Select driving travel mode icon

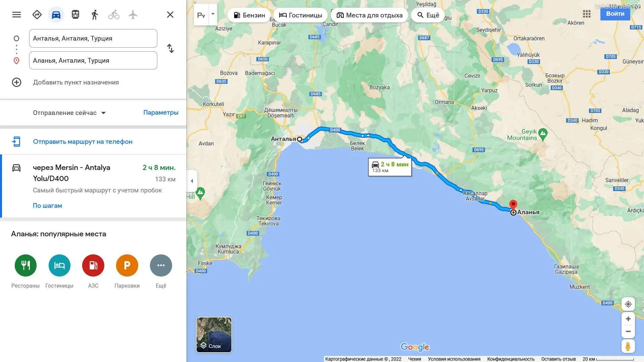[56, 15]
